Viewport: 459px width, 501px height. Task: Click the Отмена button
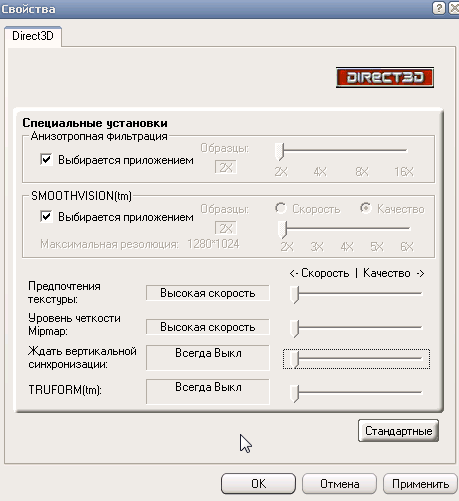coord(339,484)
